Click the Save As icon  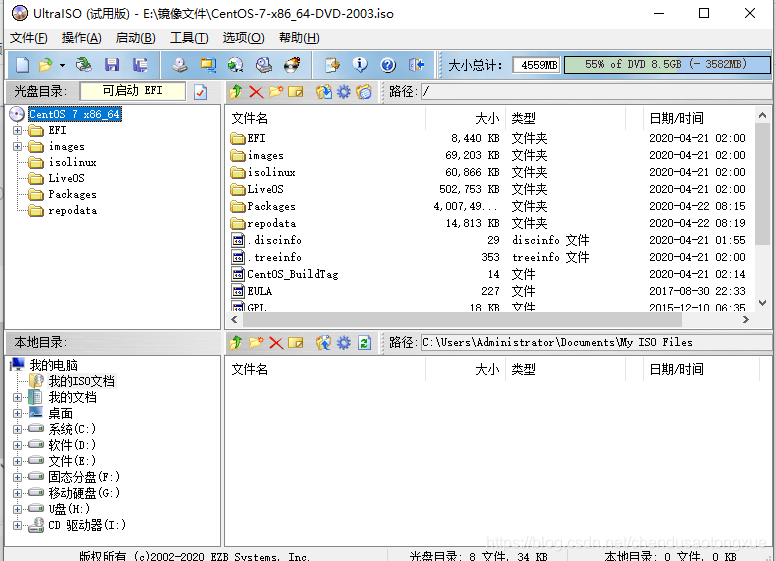pyautogui.click(x=141, y=65)
